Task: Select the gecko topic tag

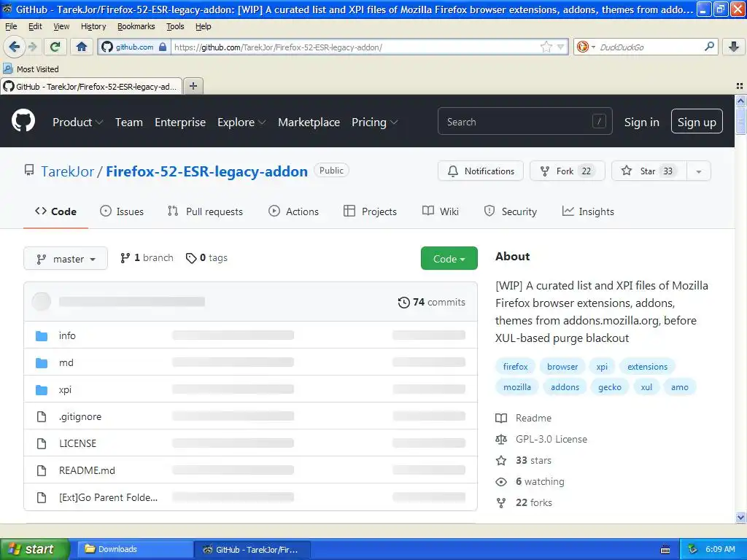Action: tap(610, 387)
